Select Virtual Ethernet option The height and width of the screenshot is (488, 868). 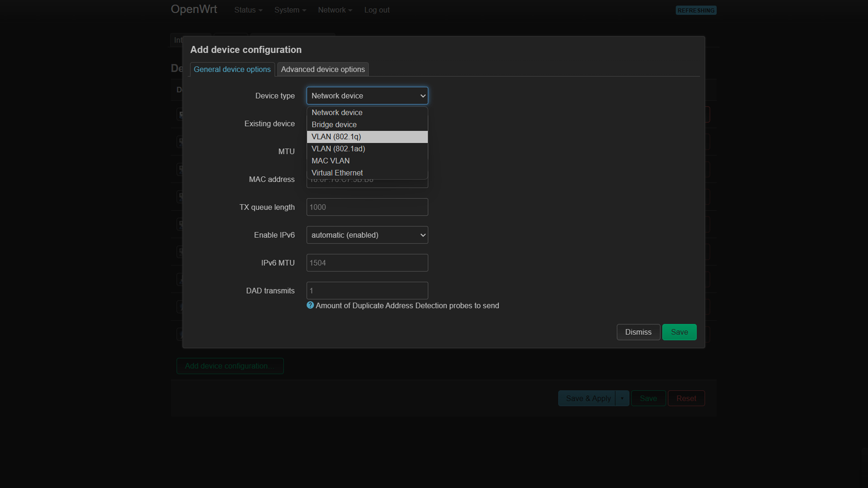pyautogui.click(x=367, y=173)
